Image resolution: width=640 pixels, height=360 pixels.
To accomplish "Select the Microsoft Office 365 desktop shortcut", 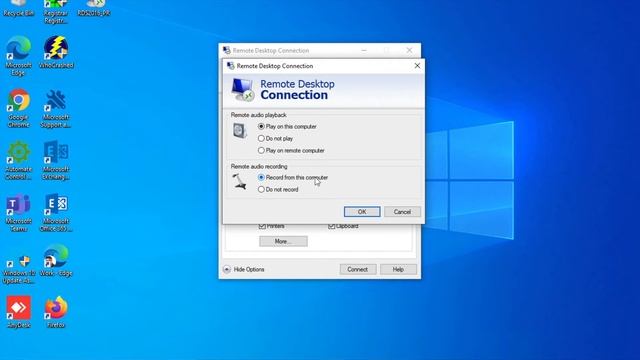I will tap(56, 212).
